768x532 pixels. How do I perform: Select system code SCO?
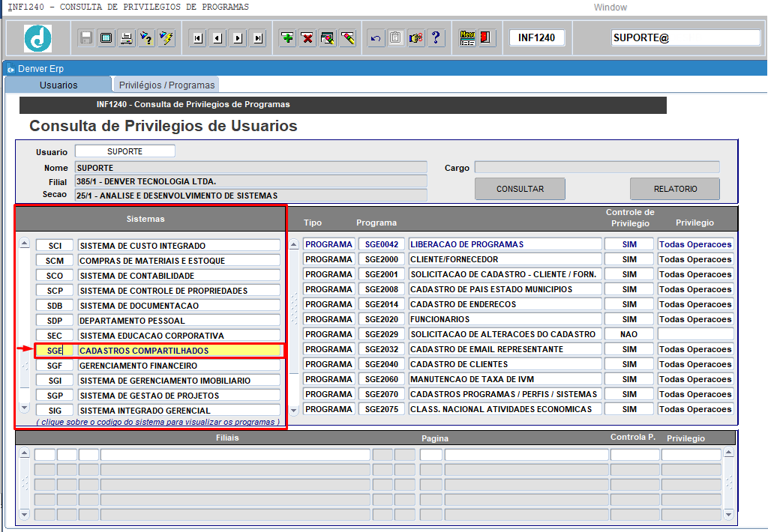coord(55,276)
